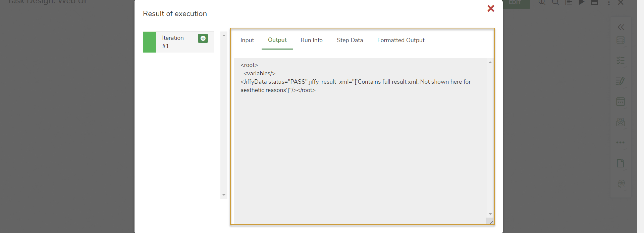The image size is (644, 233).
Task: Open the database icon in right sidebar
Action: [620, 40]
